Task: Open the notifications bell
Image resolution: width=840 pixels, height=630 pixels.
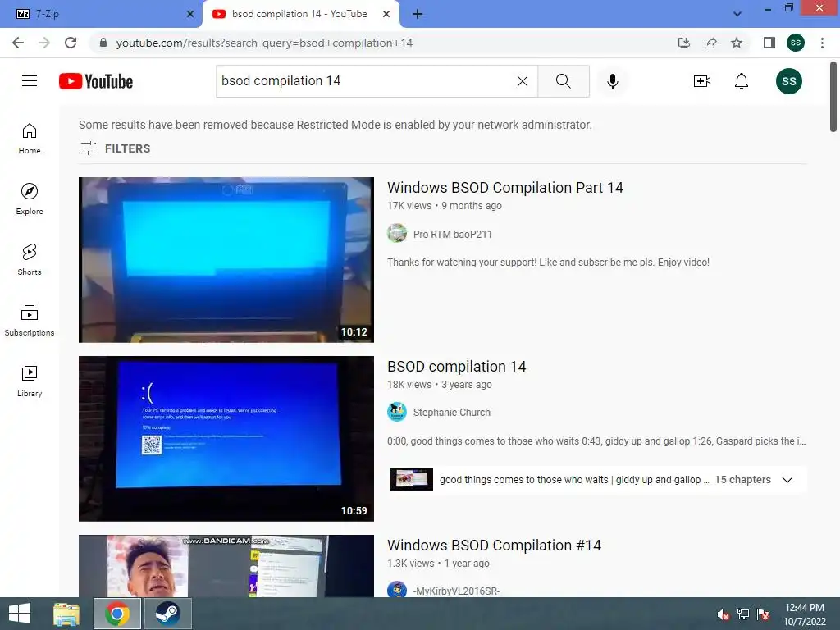Action: point(742,81)
